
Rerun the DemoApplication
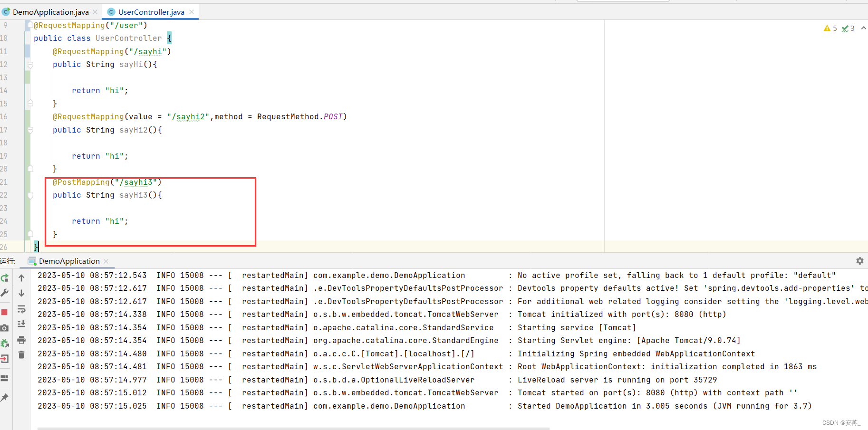click(x=5, y=278)
